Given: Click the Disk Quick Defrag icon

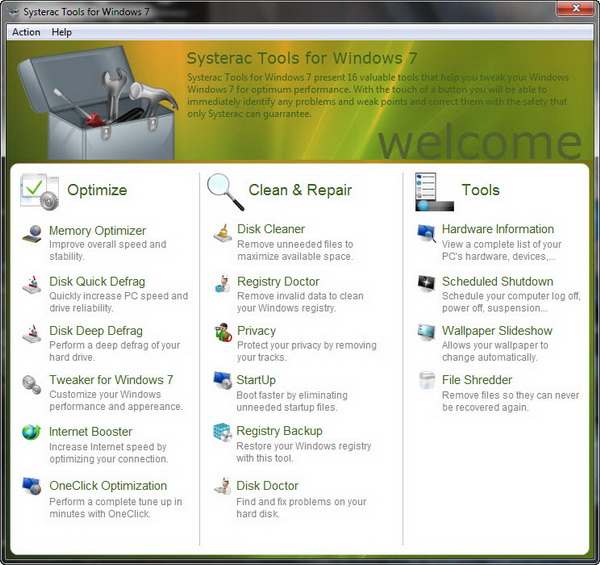Looking at the screenshot, I should (32, 285).
